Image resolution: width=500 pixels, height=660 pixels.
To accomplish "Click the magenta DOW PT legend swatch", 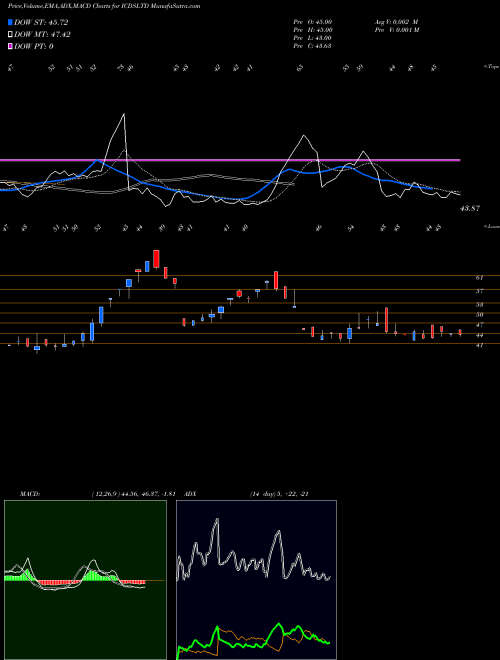I will click(x=11, y=46).
